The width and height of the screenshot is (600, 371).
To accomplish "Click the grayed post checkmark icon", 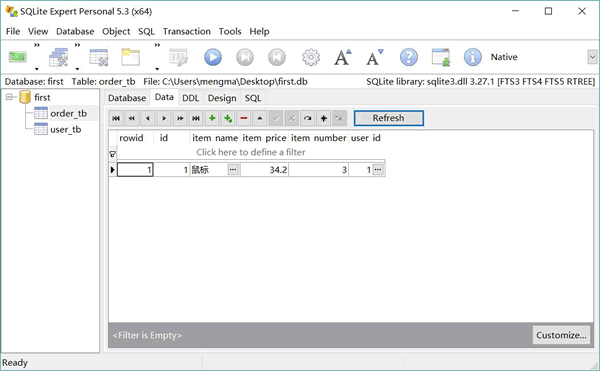I will pyautogui.click(x=276, y=118).
